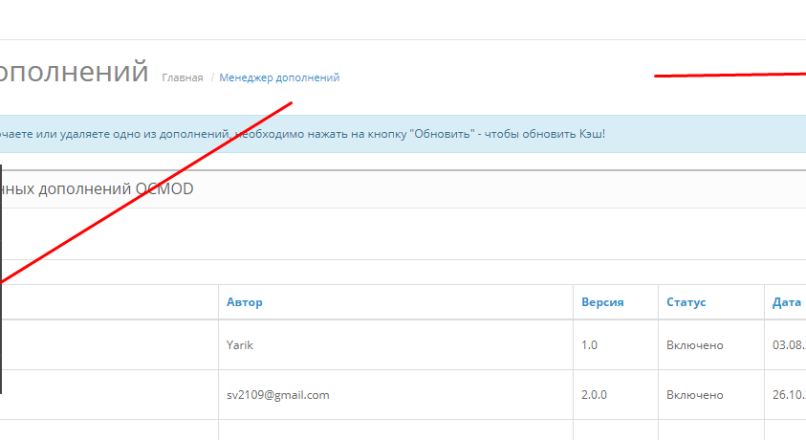The image size is (806, 440).
Task: Click the panel heading mentioning OCMOD
Action: pyautogui.click(x=403, y=189)
